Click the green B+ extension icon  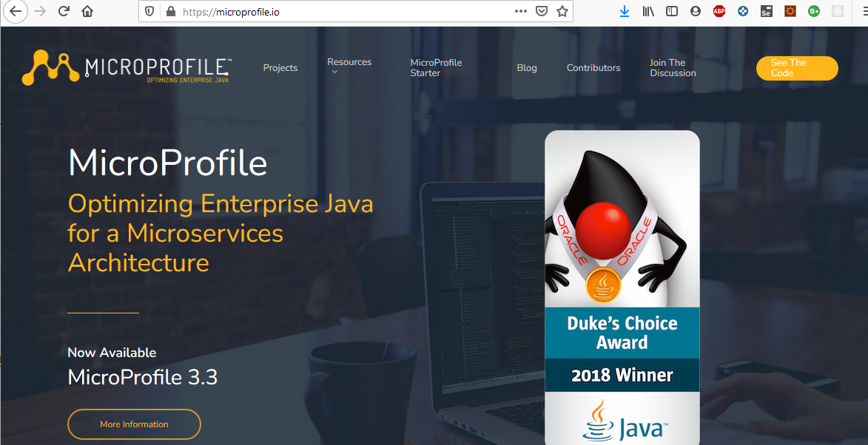tap(813, 11)
